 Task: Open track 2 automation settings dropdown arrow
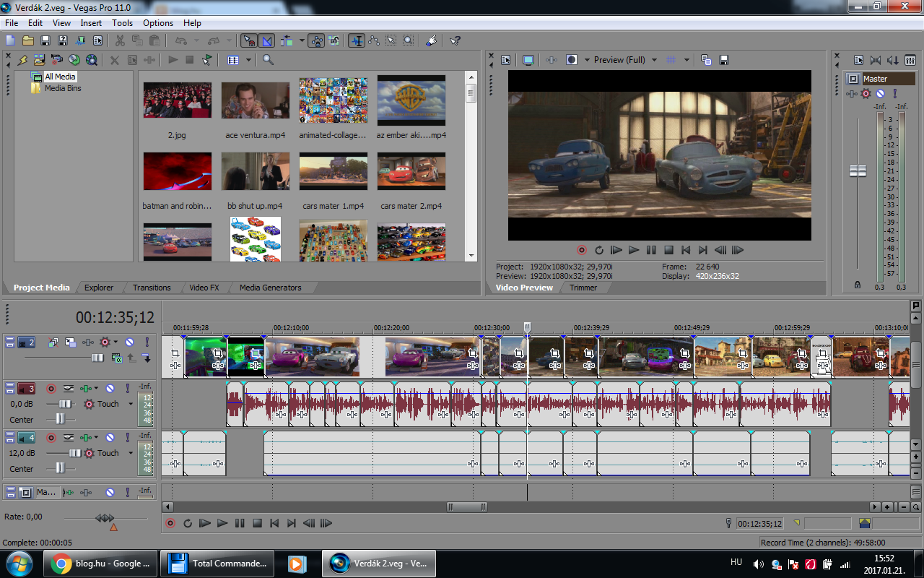[115, 342]
